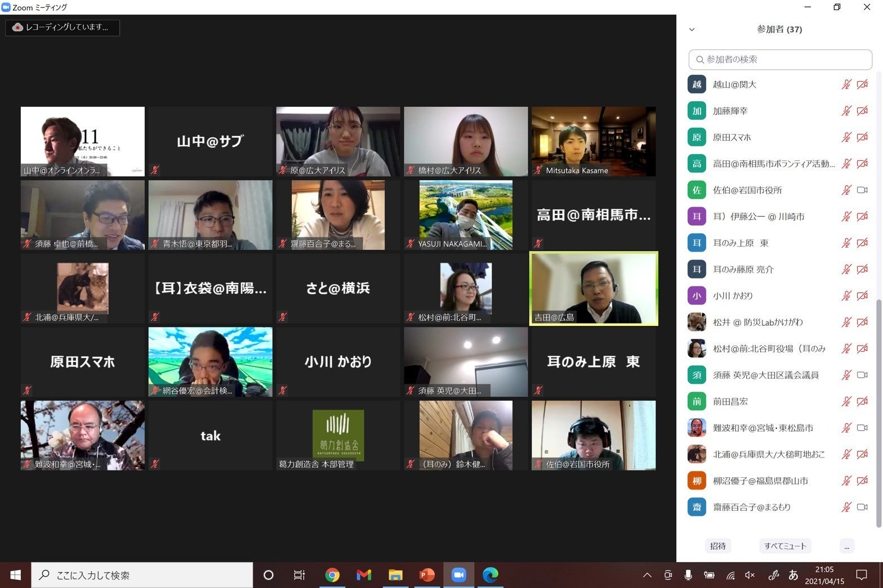Open File Explorer from the taskbar
883x588 pixels.
(395, 574)
